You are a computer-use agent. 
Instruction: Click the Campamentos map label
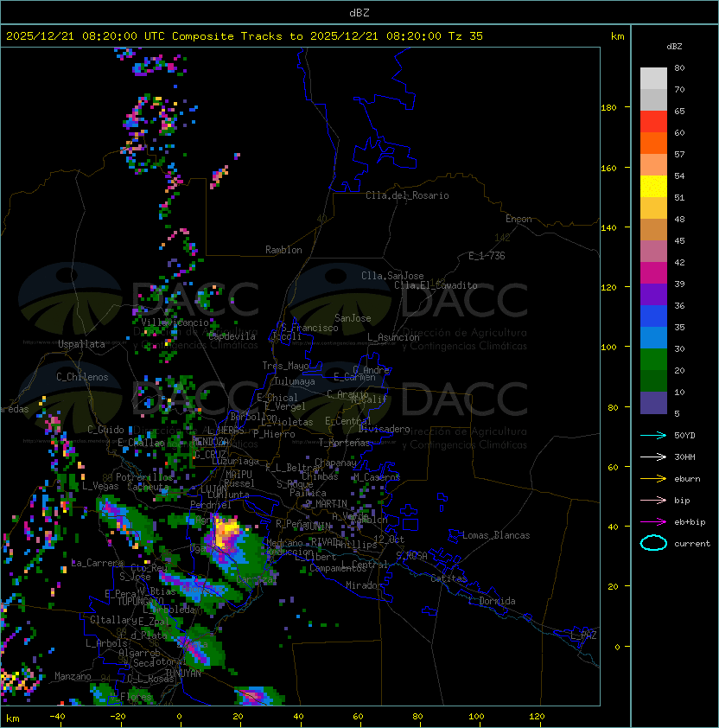337,568
